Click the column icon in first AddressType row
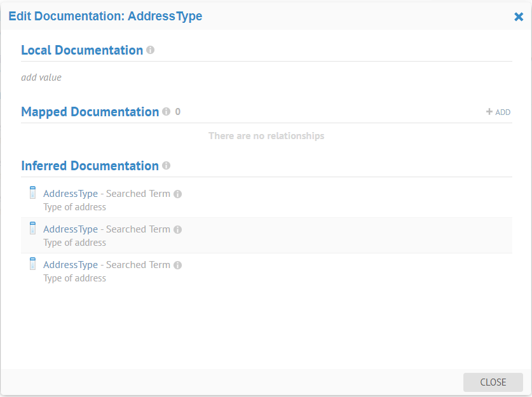Screen dimensions: 532x397 [33, 193]
